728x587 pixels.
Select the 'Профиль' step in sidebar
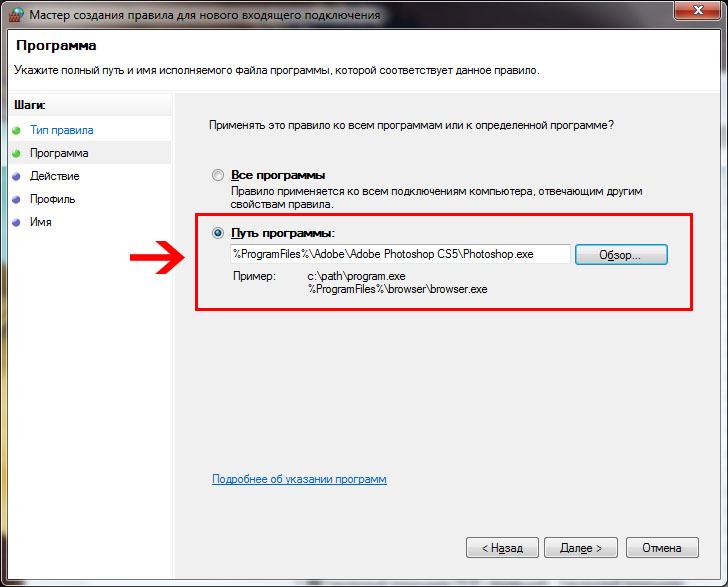coord(52,199)
